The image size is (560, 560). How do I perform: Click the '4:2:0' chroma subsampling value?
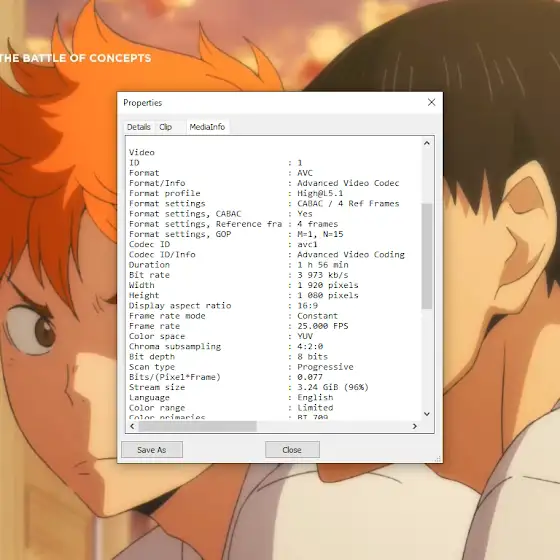coord(310,346)
